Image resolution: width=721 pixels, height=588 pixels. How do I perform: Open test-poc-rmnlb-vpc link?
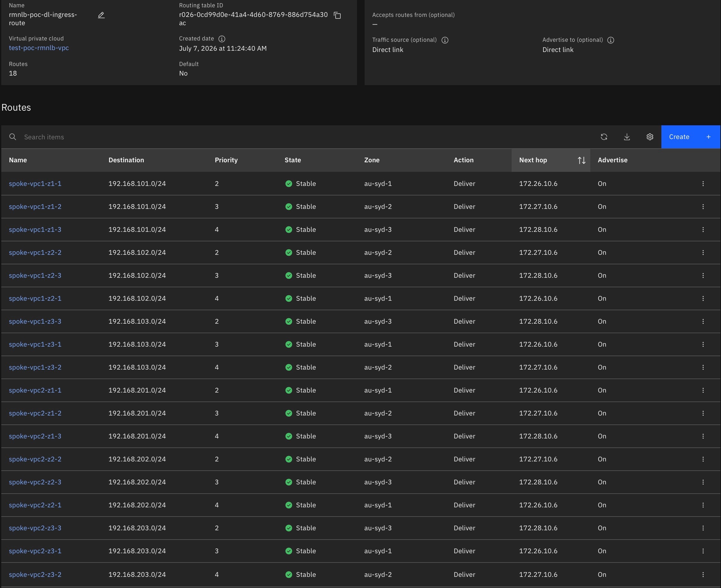coord(39,48)
